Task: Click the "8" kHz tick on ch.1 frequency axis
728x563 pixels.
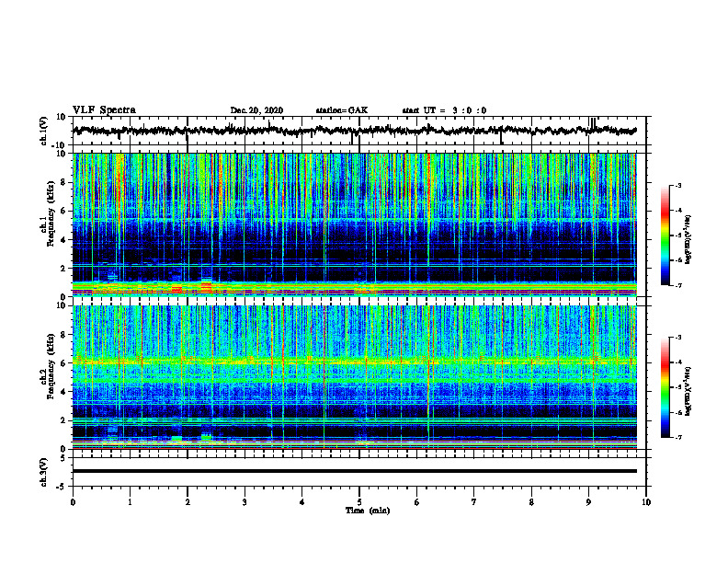Action: coord(64,182)
